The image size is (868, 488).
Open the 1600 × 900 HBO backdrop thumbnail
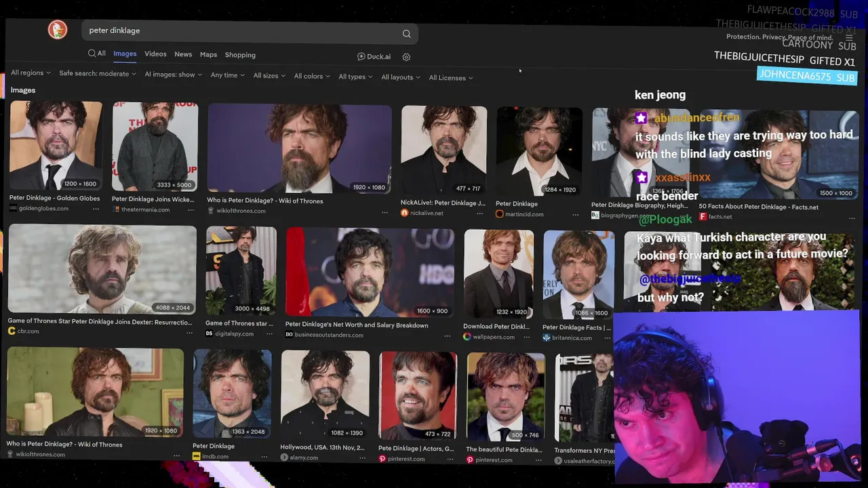tap(370, 272)
